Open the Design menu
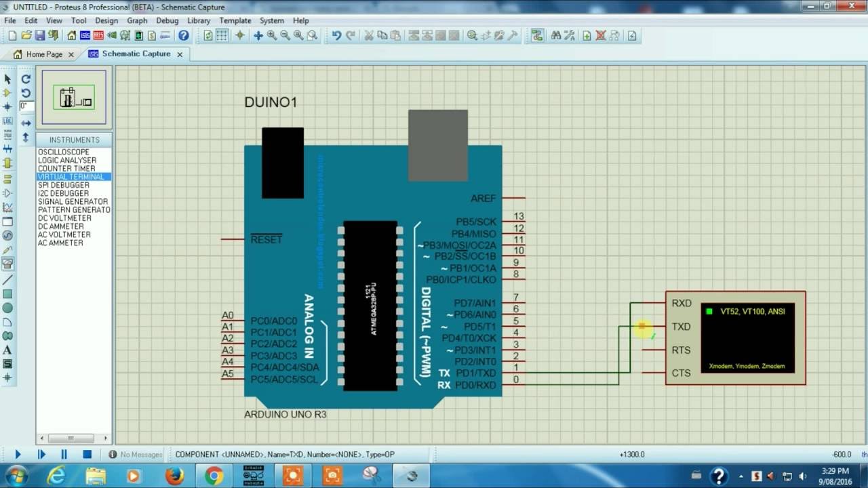Screen dimensions: 868x488 [106, 20]
